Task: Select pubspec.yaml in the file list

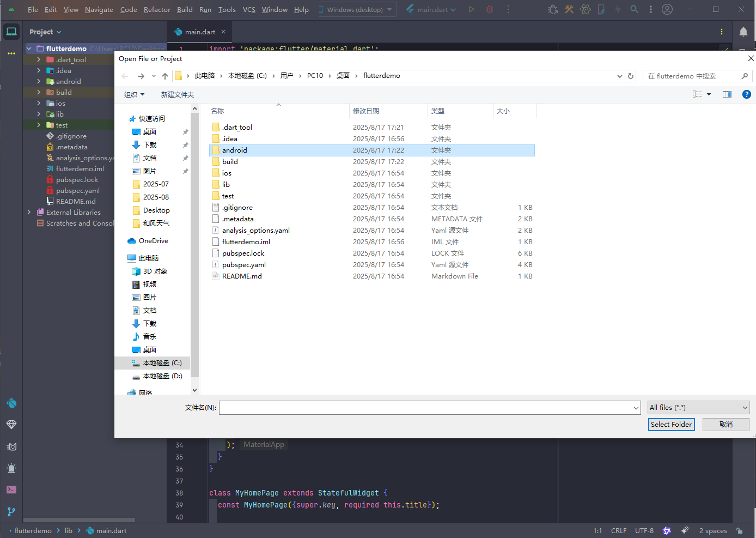Action: (x=243, y=265)
